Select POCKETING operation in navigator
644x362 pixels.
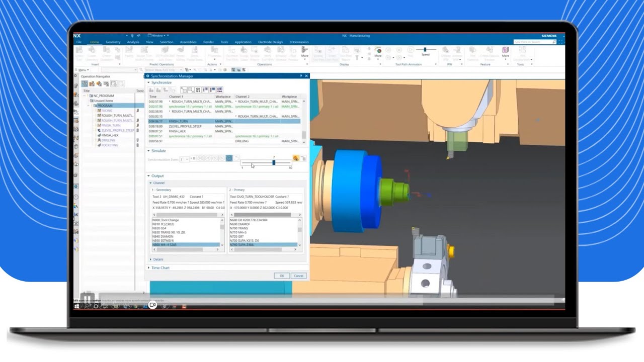pos(110,145)
